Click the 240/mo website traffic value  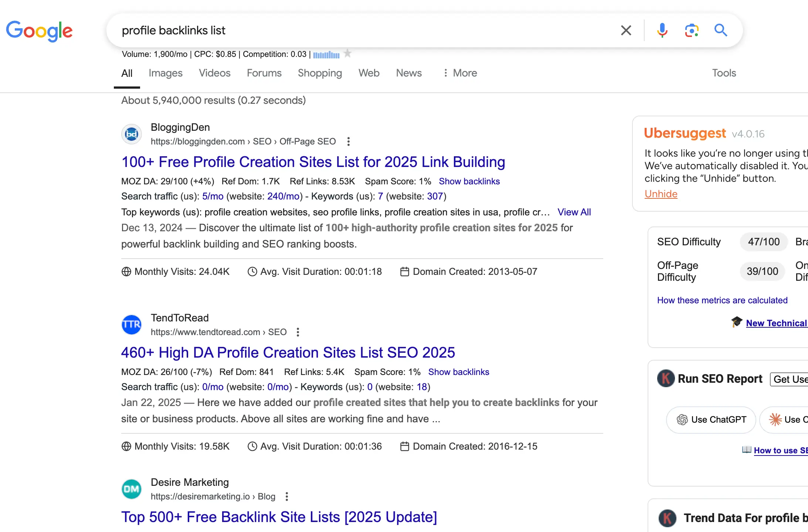tap(283, 196)
